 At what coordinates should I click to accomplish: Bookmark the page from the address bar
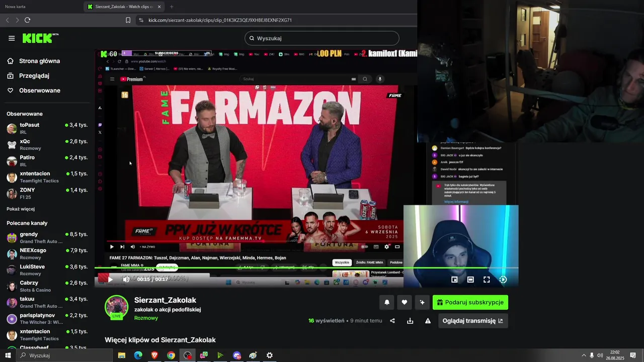pos(128,20)
